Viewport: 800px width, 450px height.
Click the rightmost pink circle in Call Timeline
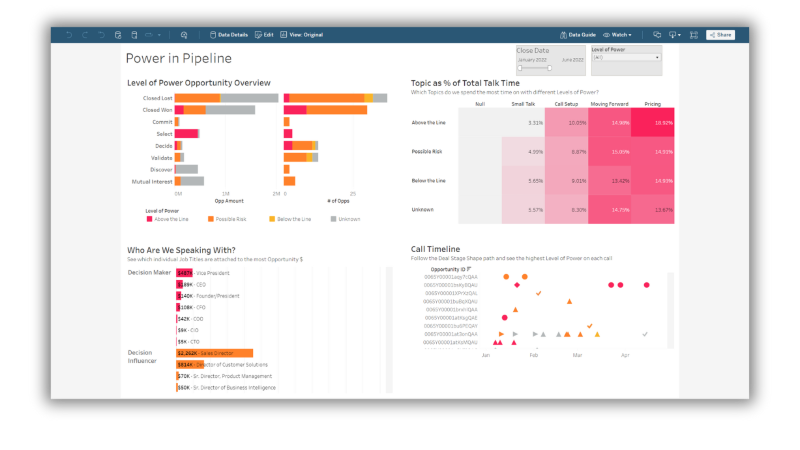[646, 285]
